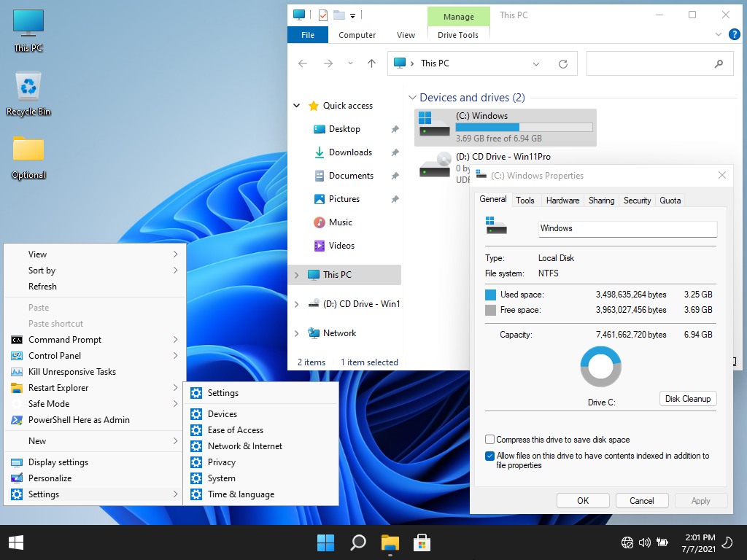Click the blue Used space color swatch
Screen dimensions: 747x560
pos(490,295)
